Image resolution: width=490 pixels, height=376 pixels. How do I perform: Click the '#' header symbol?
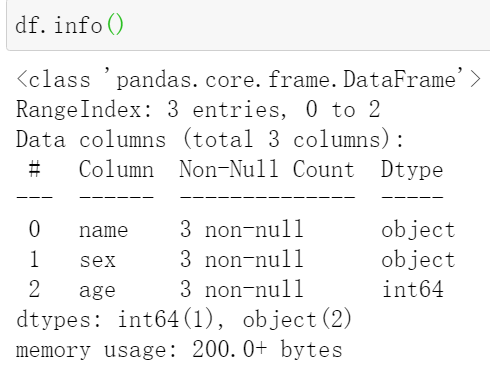[34, 169]
